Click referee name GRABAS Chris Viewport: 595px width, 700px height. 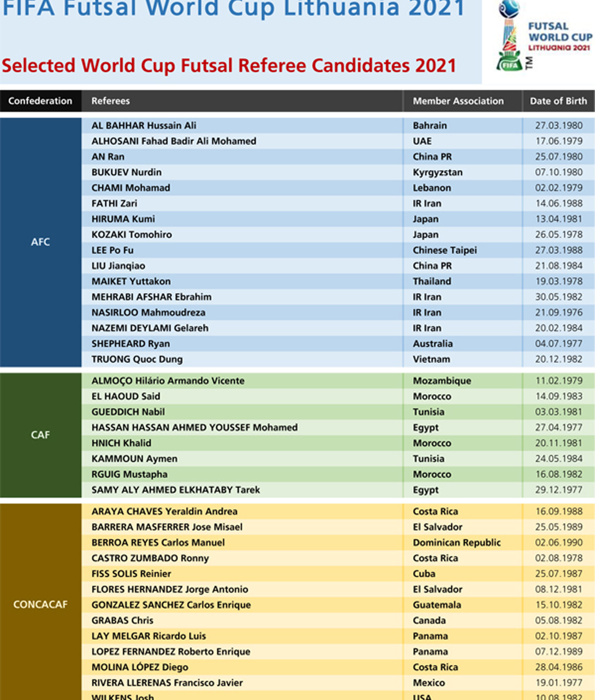coord(122,620)
